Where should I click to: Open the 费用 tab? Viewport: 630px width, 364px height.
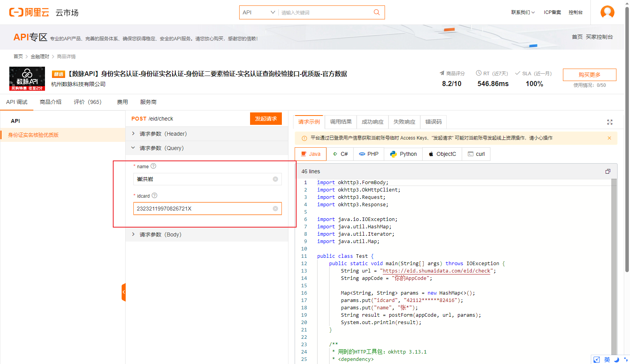pos(123,102)
